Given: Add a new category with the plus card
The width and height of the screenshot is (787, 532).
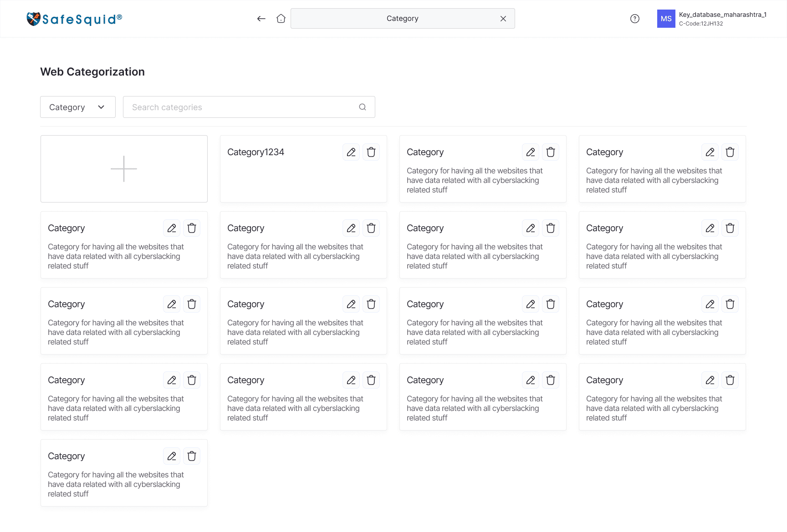Looking at the screenshot, I should point(124,169).
